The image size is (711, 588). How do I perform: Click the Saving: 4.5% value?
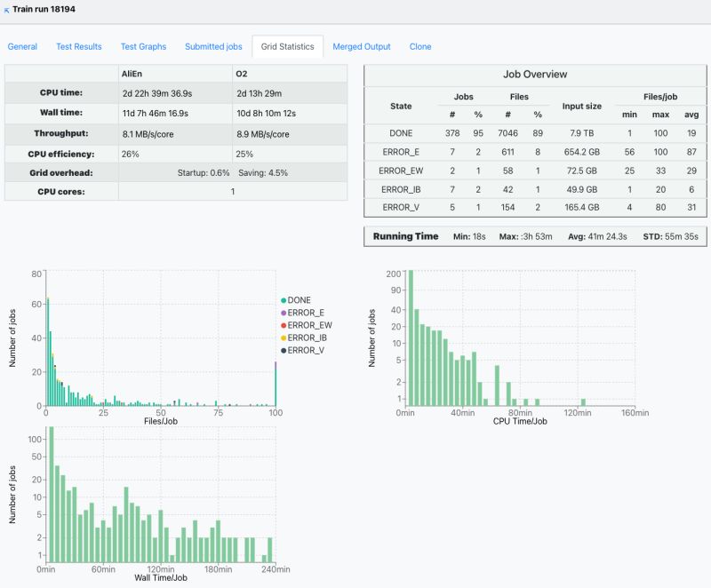[x=263, y=173]
